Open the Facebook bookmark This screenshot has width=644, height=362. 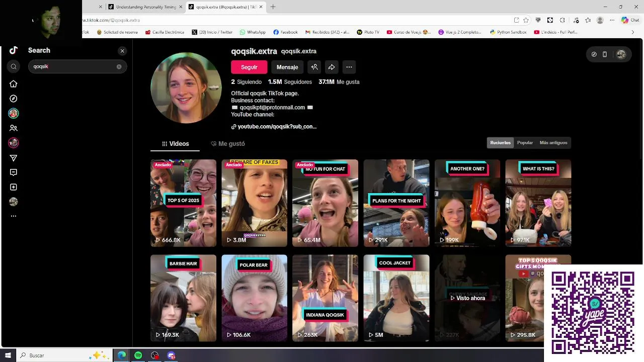285,32
